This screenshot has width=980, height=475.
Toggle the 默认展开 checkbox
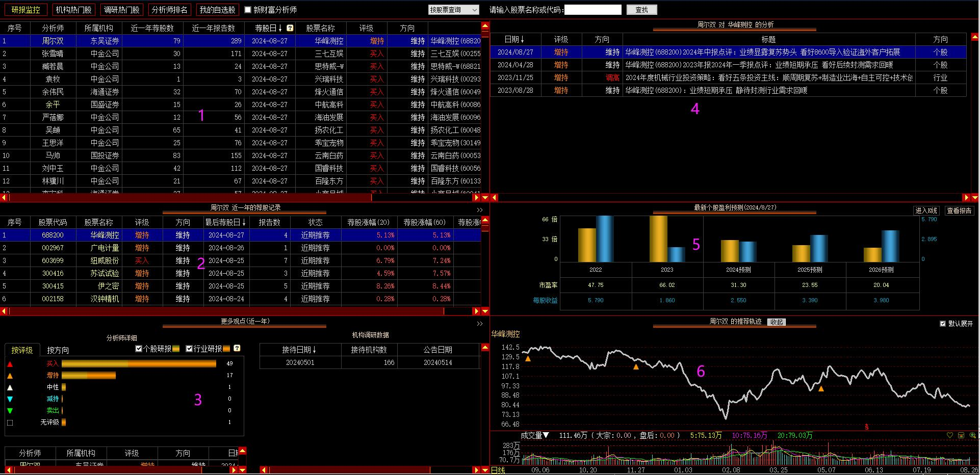(943, 324)
